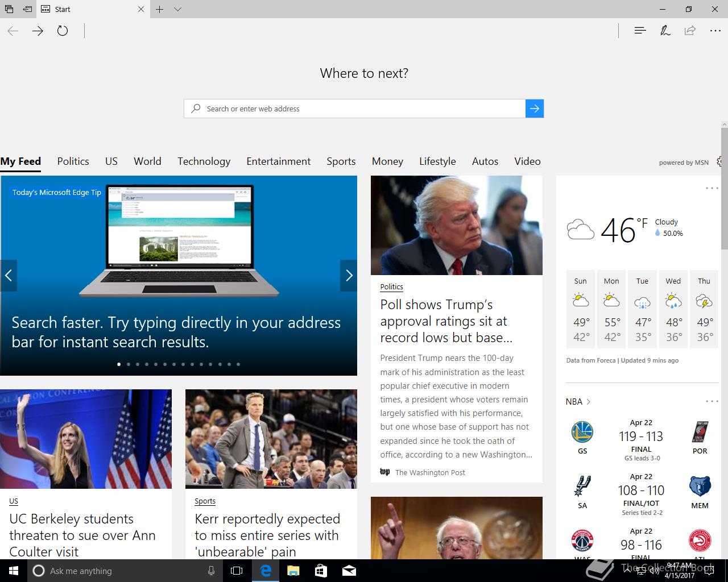
Task: Select the My Feed tab
Action: (20, 161)
